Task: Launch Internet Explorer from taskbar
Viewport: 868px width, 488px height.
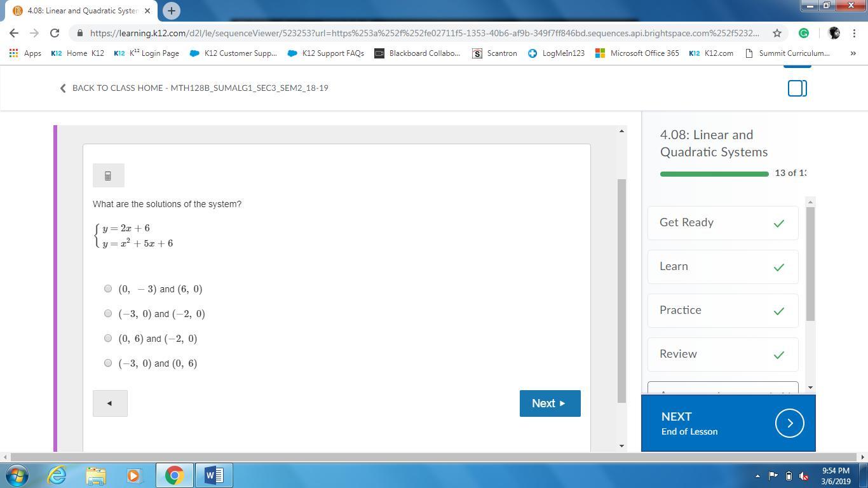Action: (x=57, y=475)
